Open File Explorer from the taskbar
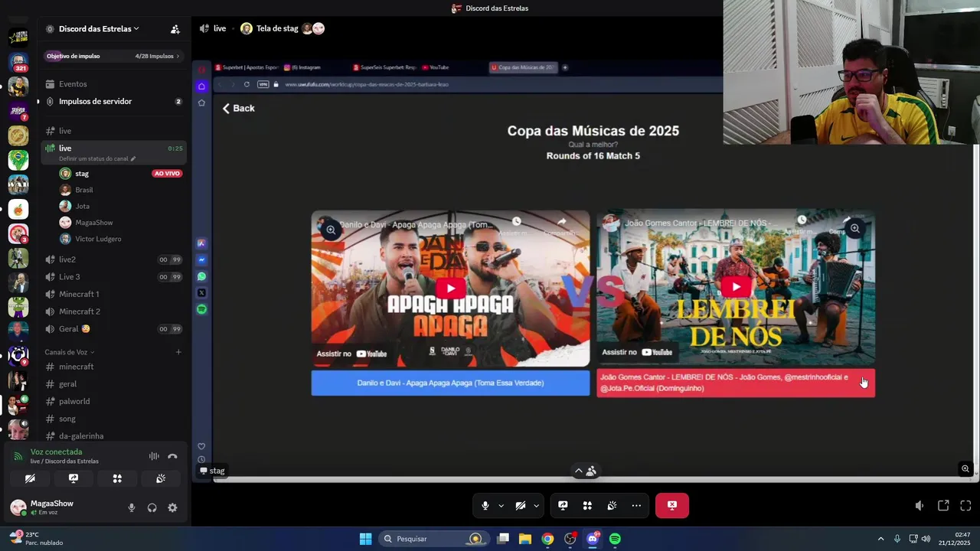 pyautogui.click(x=525, y=539)
